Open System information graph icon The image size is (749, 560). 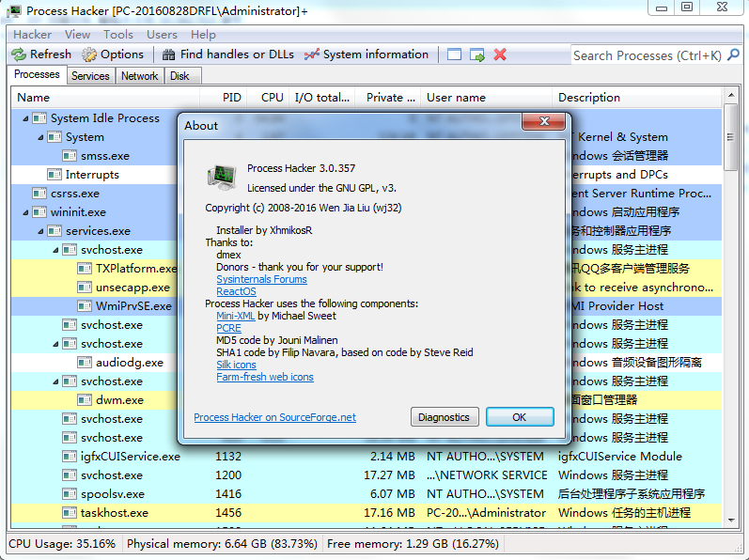[312, 54]
